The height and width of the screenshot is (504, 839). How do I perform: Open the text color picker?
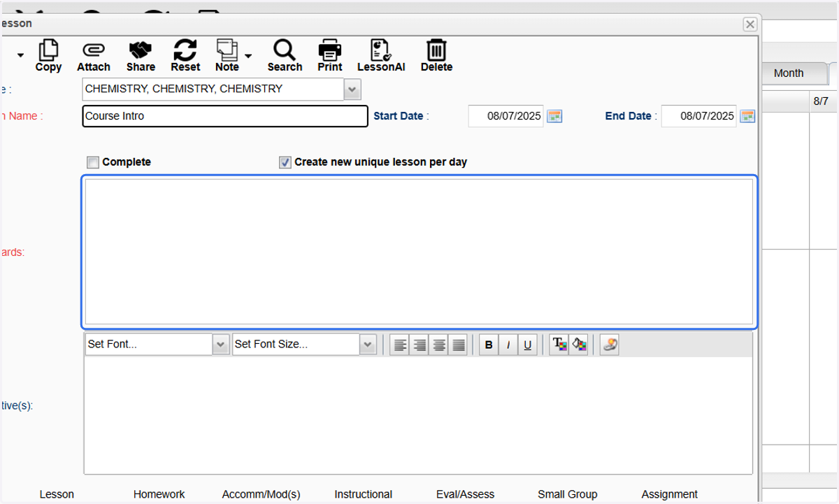[559, 345]
